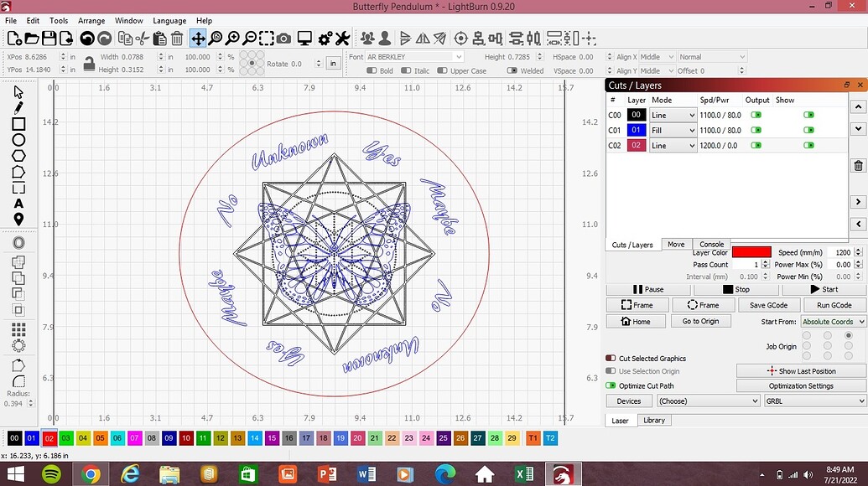This screenshot has height=486, width=868.
Task: Select the Position Laser pin tool
Action: [x=18, y=220]
